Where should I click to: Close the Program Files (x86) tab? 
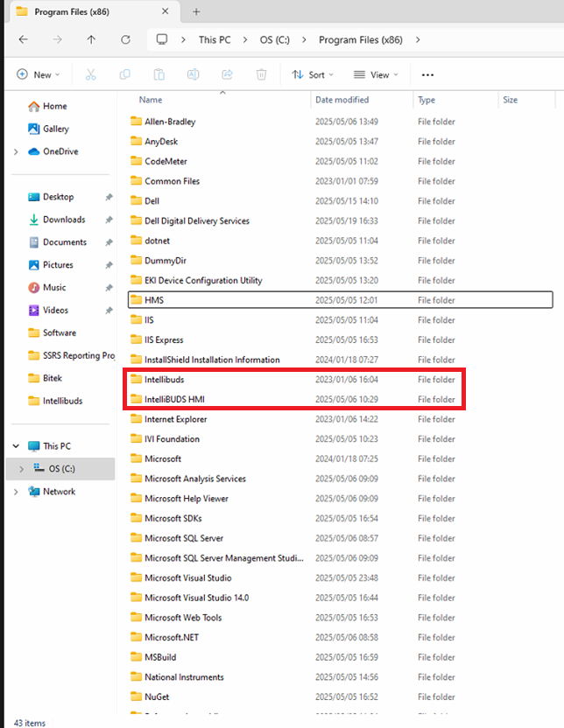[165, 11]
